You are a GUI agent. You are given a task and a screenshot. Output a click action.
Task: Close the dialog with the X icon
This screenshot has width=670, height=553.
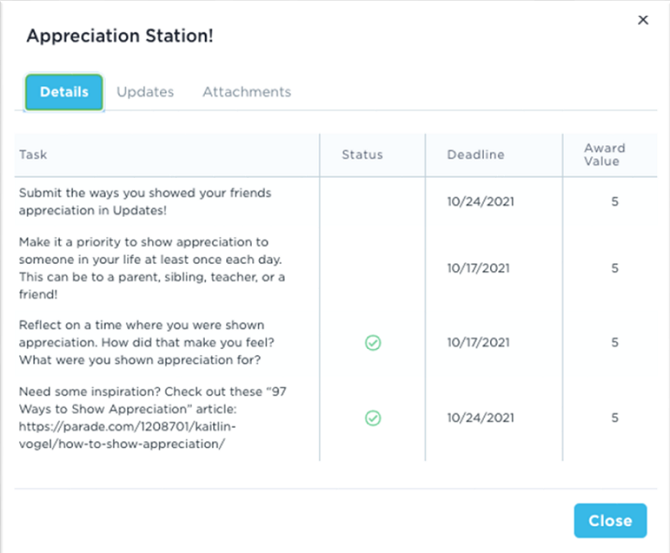(643, 20)
